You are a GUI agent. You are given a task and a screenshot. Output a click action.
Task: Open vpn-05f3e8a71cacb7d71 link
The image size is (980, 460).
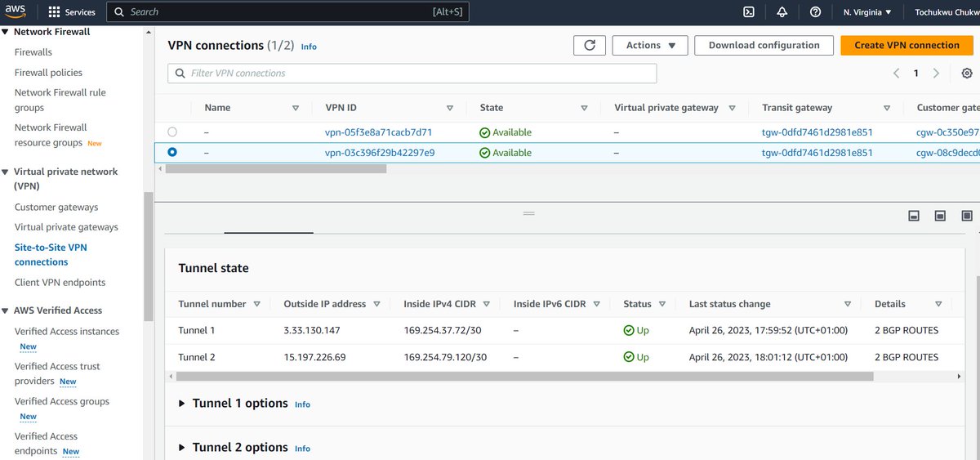378,132
